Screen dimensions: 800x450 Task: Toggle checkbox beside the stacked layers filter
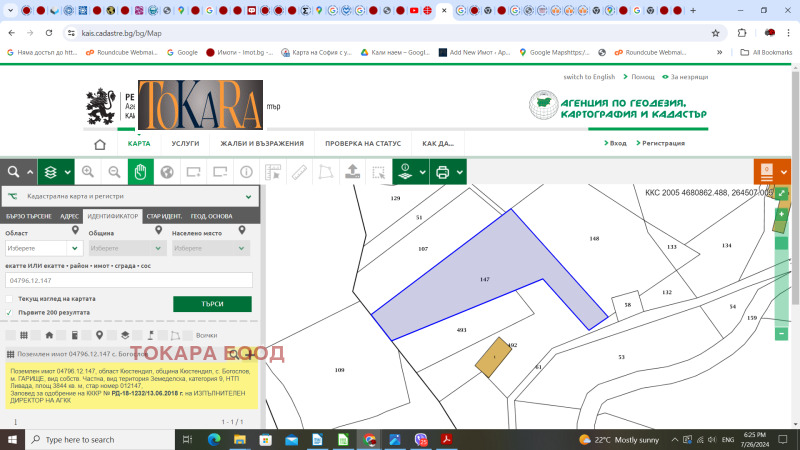[x=112, y=335]
